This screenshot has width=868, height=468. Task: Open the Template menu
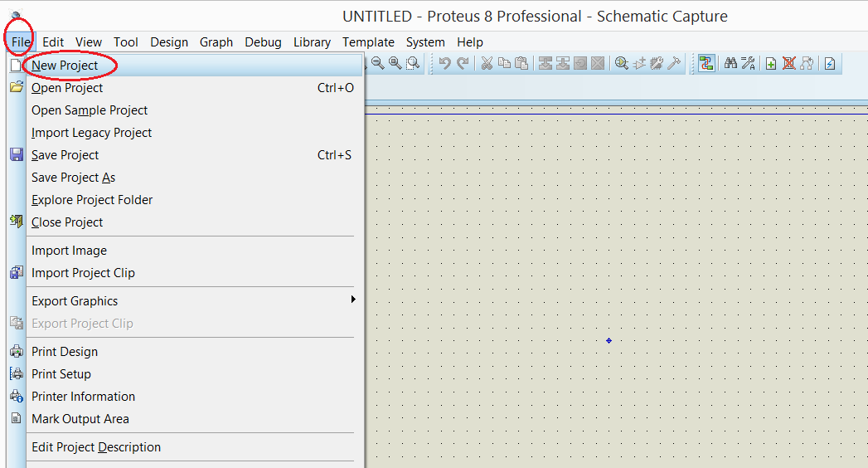368,42
